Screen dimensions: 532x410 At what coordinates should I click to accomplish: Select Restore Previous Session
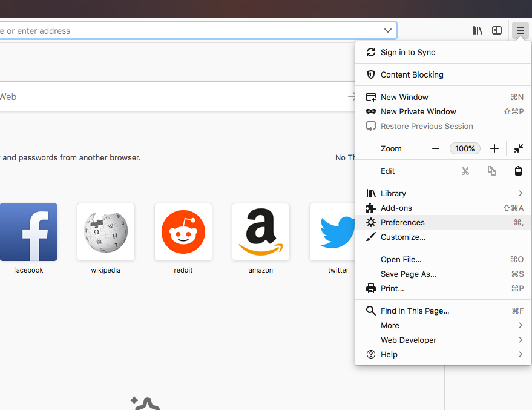point(443,126)
